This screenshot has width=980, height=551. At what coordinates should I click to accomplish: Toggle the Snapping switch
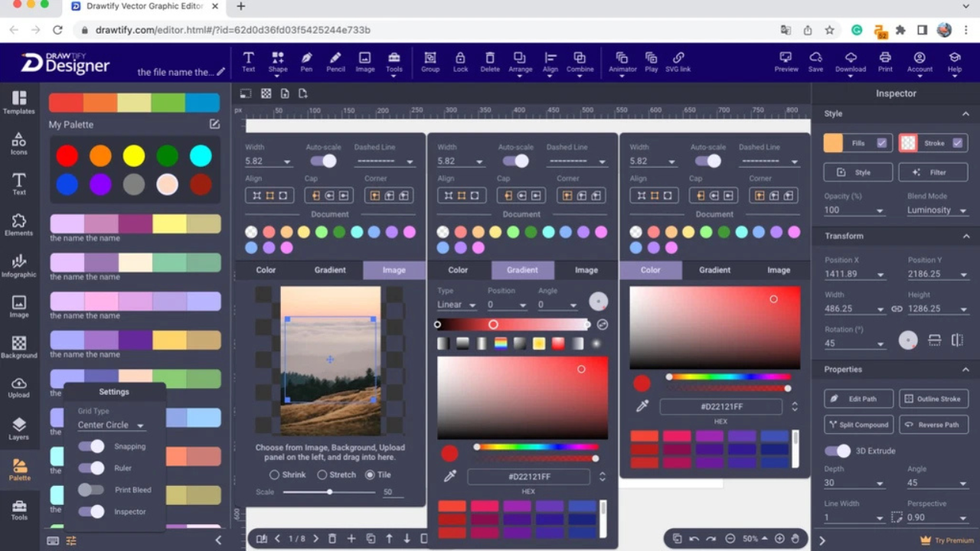[91, 446]
